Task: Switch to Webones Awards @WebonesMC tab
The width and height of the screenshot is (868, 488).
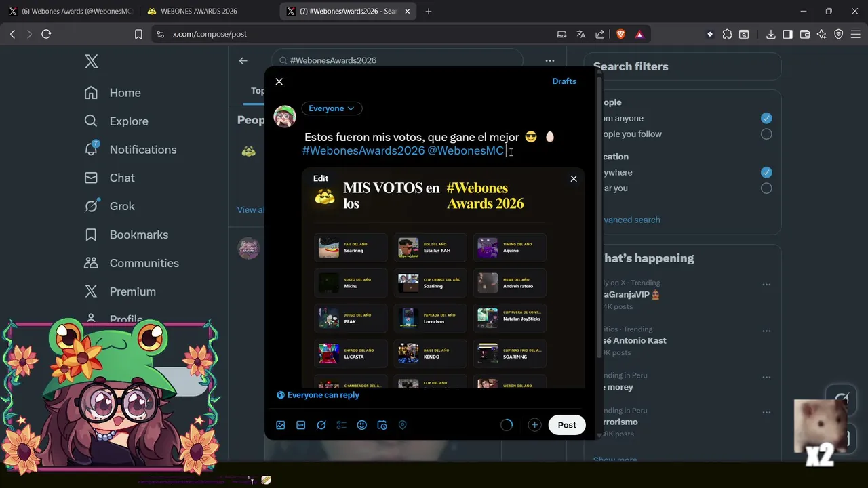Action: (71, 11)
